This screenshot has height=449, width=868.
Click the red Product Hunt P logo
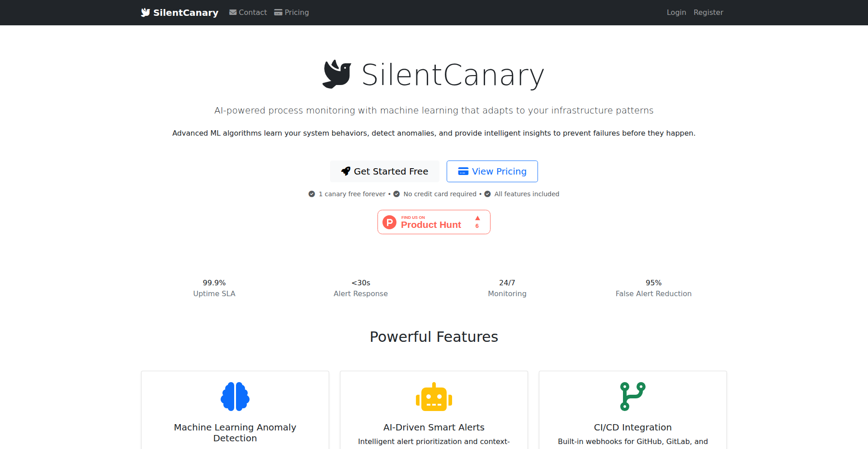pyautogui.click(x=389, y=222)
